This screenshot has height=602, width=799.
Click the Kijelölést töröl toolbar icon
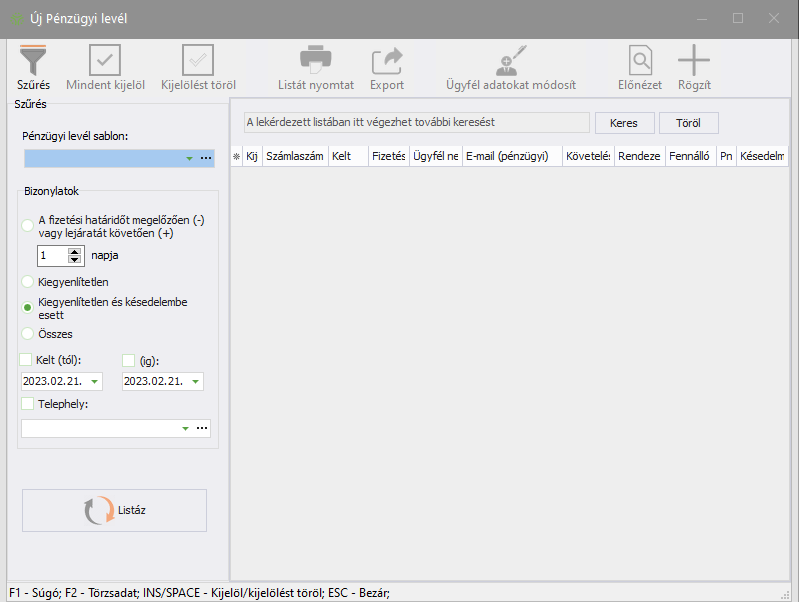click(198, 62)
